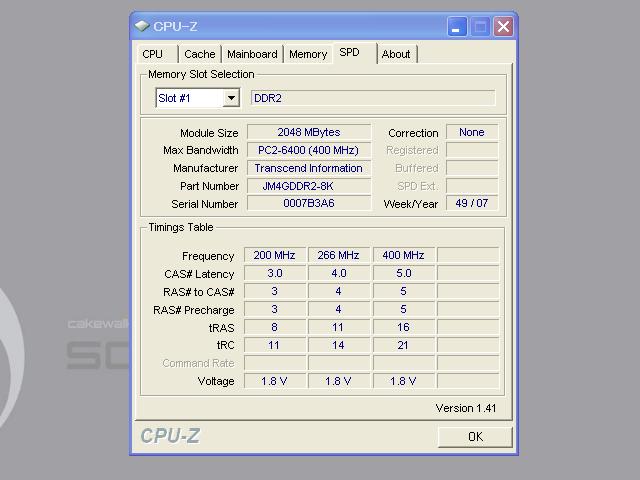Click the SPD tab
This screenshot has width=640, height=480.
(354, 53)
